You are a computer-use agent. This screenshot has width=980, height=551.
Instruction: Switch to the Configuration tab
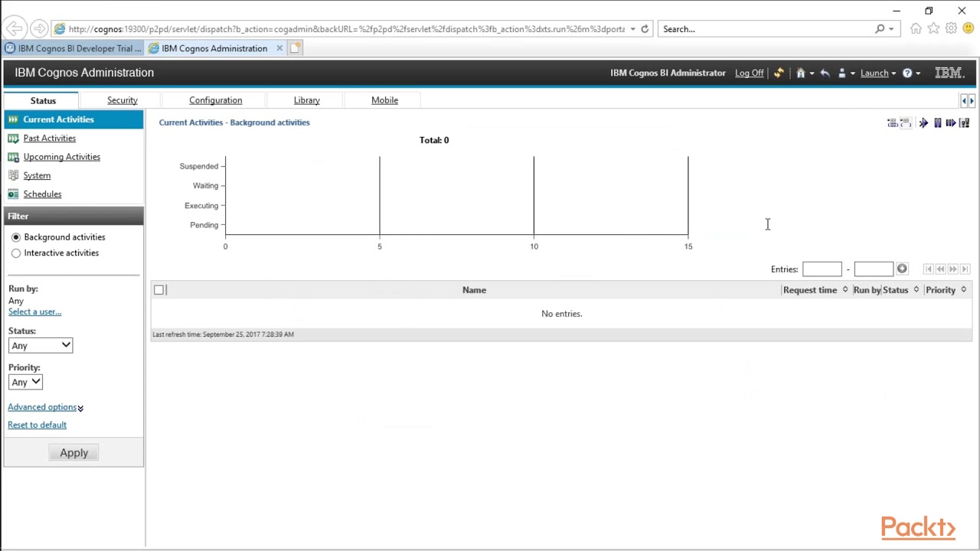coord(215,100)
